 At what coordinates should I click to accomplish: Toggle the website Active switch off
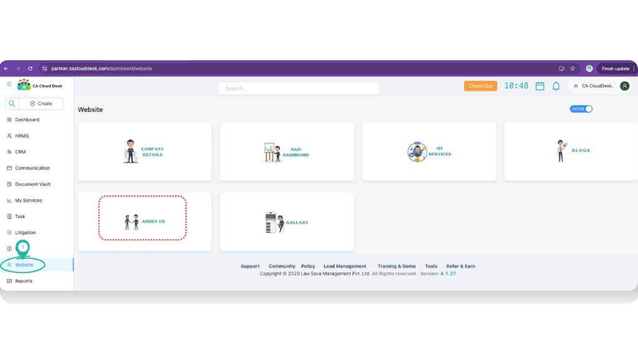coord(581,109)
